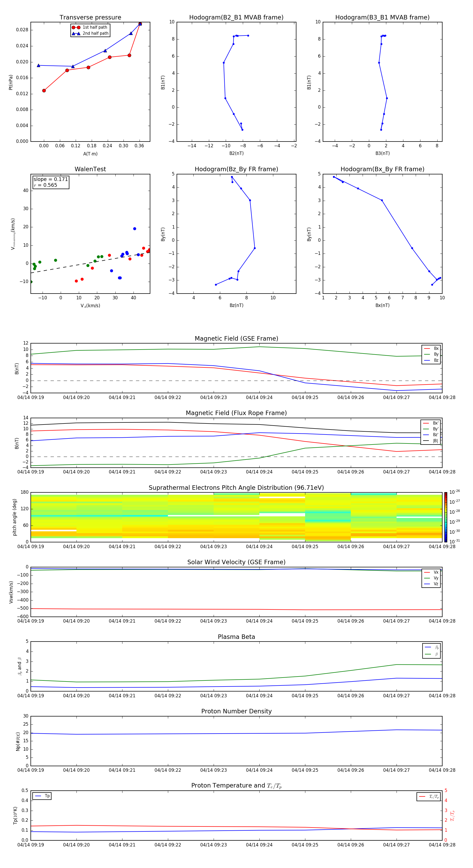Click the Suprathermal Electrons Pitch Angle title
This screenshot has width=473, height=868.
(236, 488)
